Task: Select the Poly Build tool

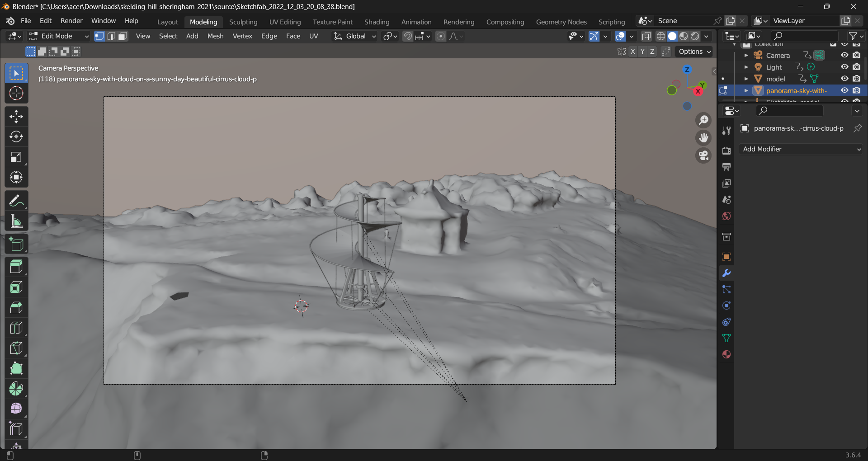Action: tap(16, 368)
